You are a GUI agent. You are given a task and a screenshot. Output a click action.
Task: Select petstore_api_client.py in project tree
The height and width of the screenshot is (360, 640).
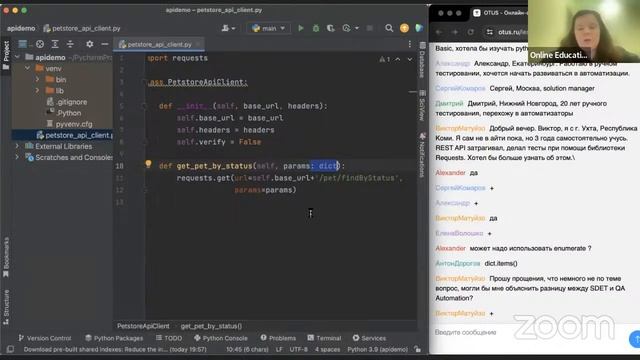(x=74, y=135)
